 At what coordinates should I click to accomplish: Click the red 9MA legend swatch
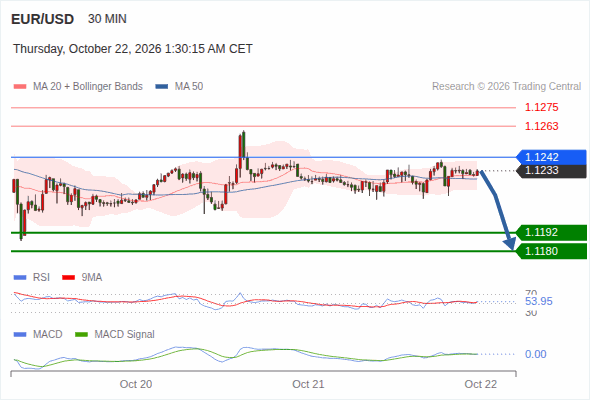(x=68, y=278)
